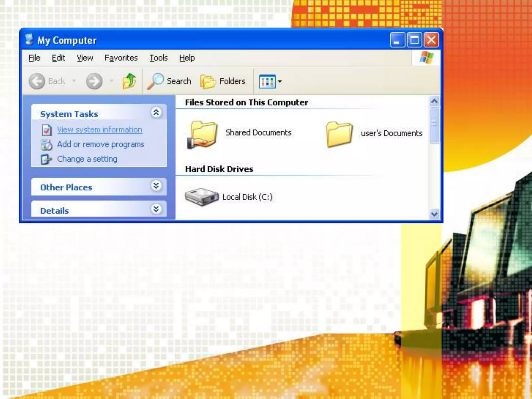
Task: Expand the Details panel
Action: tap(156, 209)
